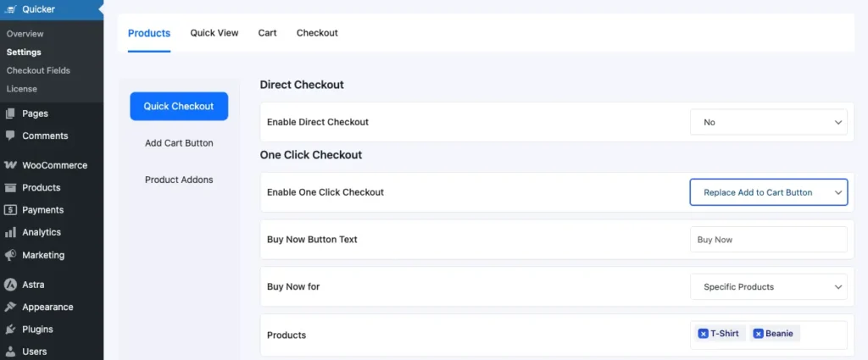
Task: Remove the Beanie product tag
Action: (x=758, y=334)
